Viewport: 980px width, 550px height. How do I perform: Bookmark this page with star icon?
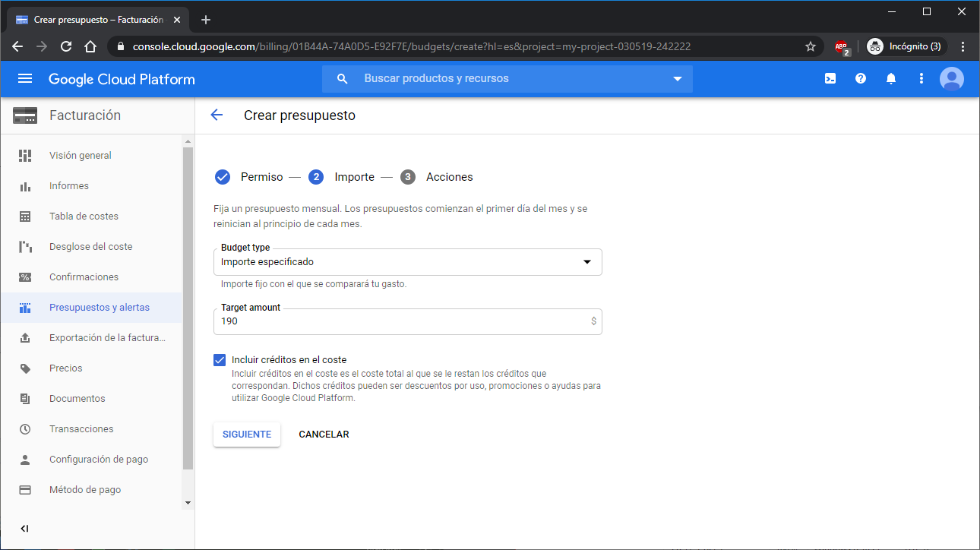coord(811,46)
